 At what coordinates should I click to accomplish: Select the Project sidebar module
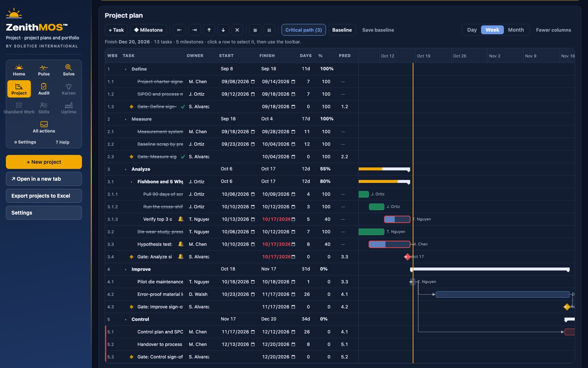pos(19,89)
